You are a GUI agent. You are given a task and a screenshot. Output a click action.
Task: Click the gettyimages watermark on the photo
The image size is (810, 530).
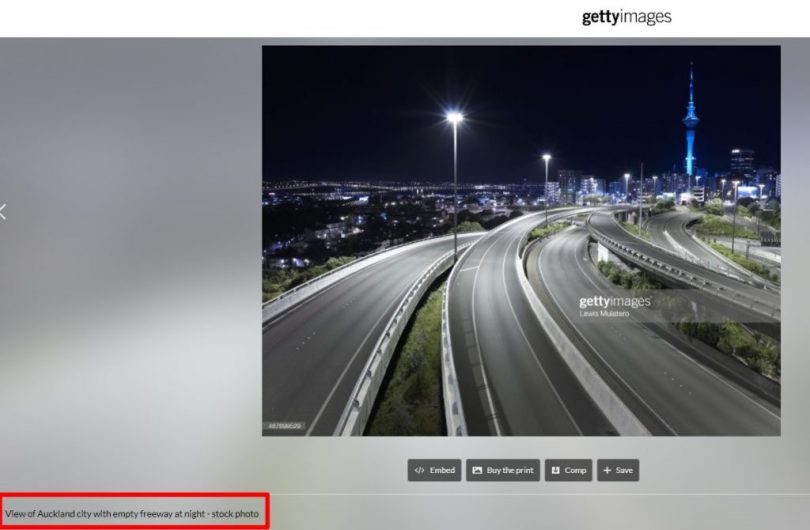click(x=614, y=301)
